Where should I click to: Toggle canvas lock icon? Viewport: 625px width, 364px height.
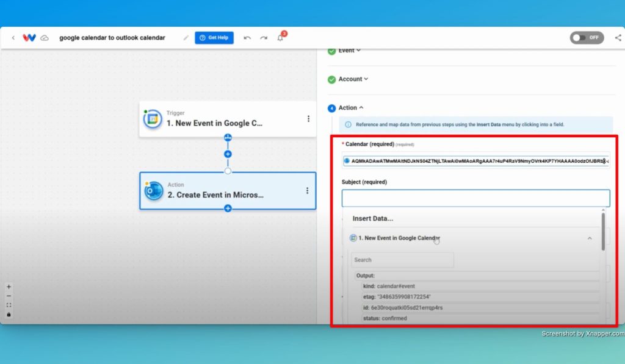point(9,315)
